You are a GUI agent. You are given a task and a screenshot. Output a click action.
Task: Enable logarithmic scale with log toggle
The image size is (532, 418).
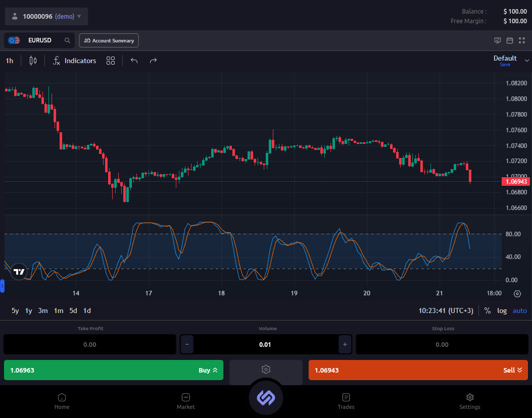pos(502,310)
